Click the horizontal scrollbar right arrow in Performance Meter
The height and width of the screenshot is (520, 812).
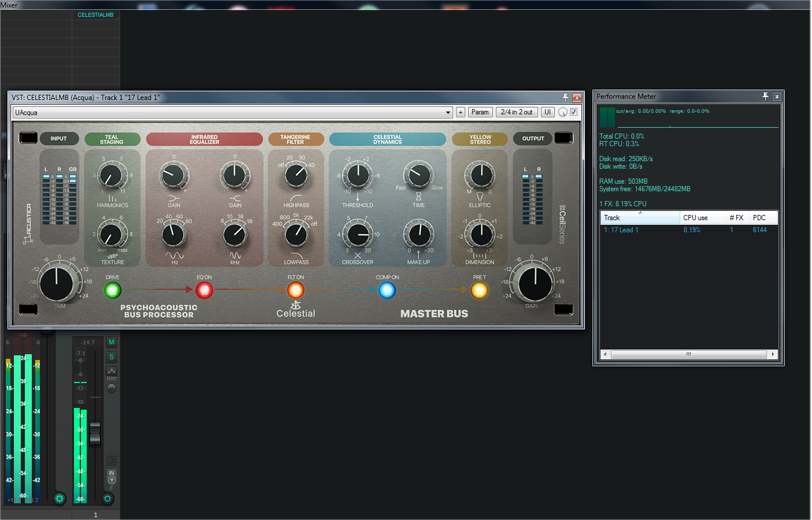pyautogui.click(x=773, y=354)
